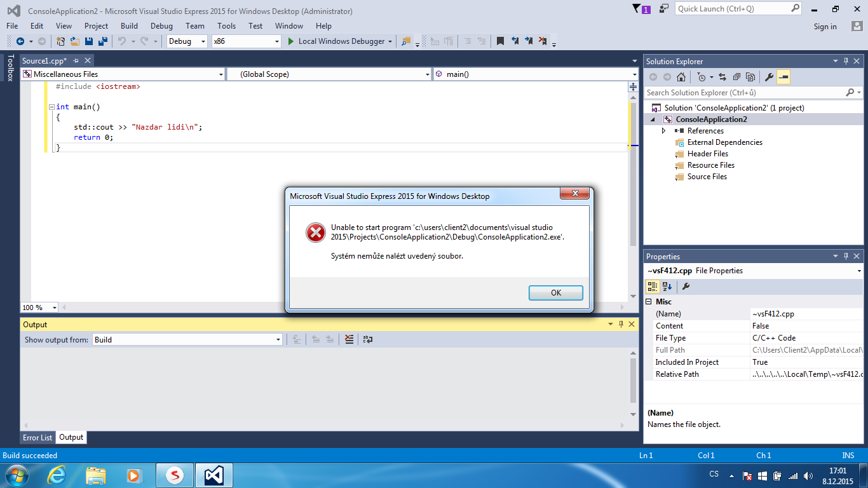Toggle Preview Selected Items in Solution Explorer

[783, 77]
